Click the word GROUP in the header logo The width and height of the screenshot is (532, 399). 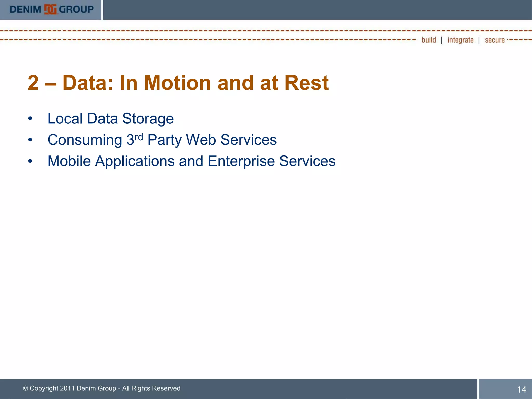click(76, 10)
